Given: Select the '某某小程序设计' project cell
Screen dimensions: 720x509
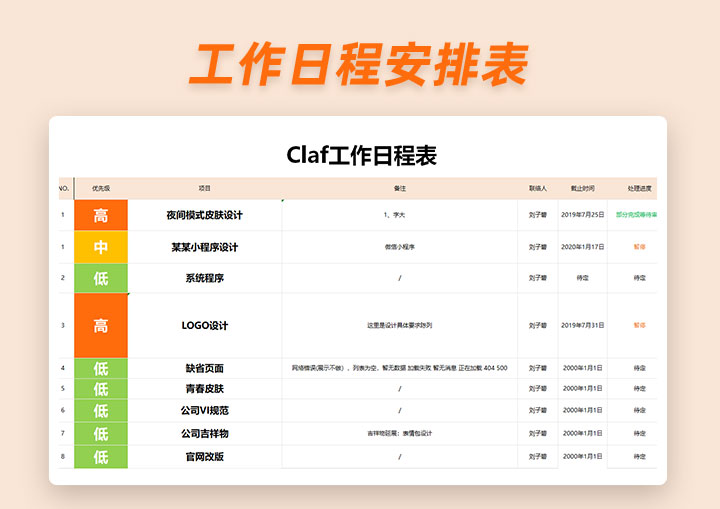Looking at the screenshot, I should [205, 247].
